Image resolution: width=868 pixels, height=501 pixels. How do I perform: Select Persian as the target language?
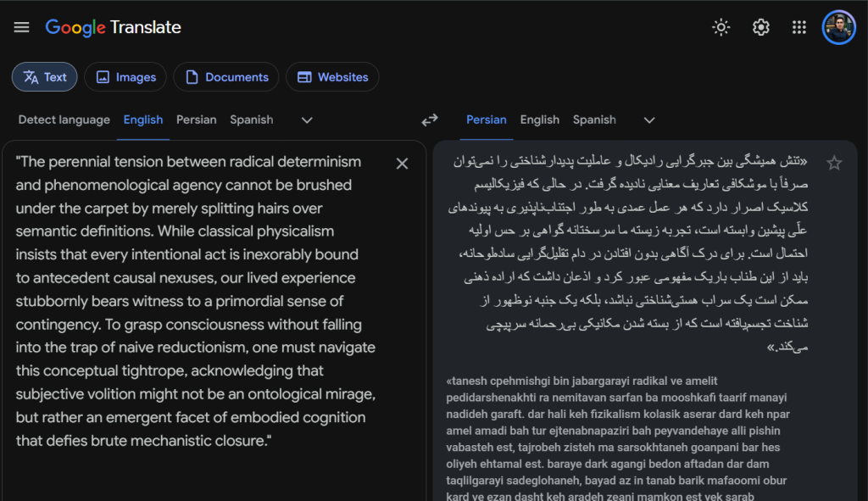(487, 120)
